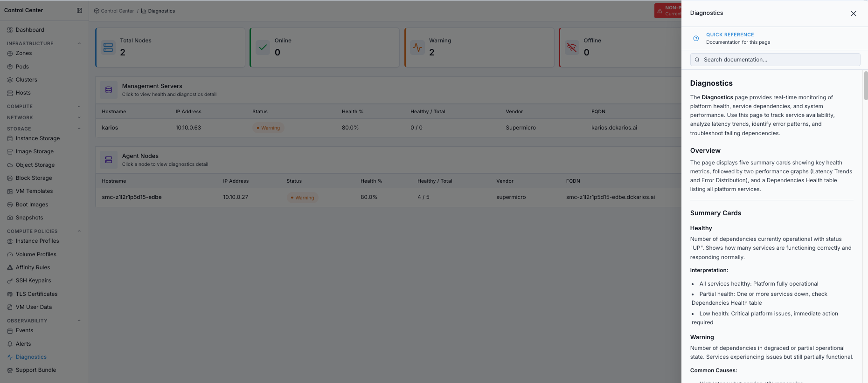Screen dimensions: 868x383
Task: Click the Online checkmark icon
Action: (x=263, y=48)
